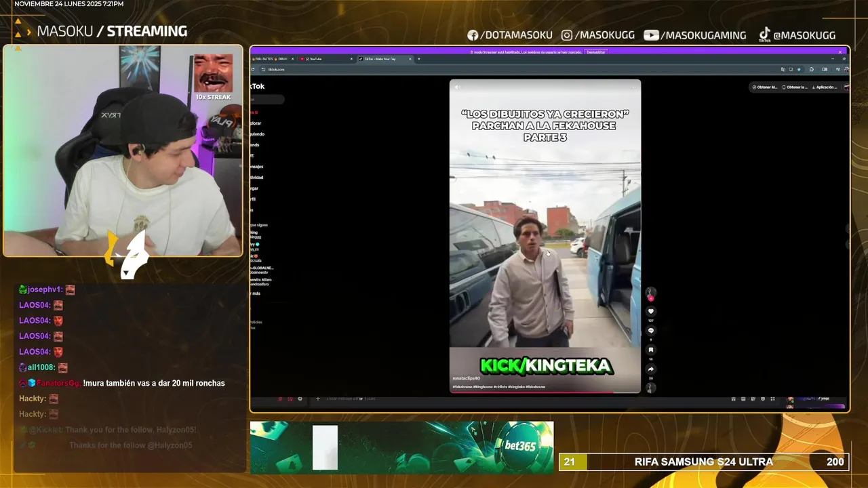This screenshot has width=868, height=488.
Task: Open the Kendra Alfaro followed account
Action: [x=261, y=281]
